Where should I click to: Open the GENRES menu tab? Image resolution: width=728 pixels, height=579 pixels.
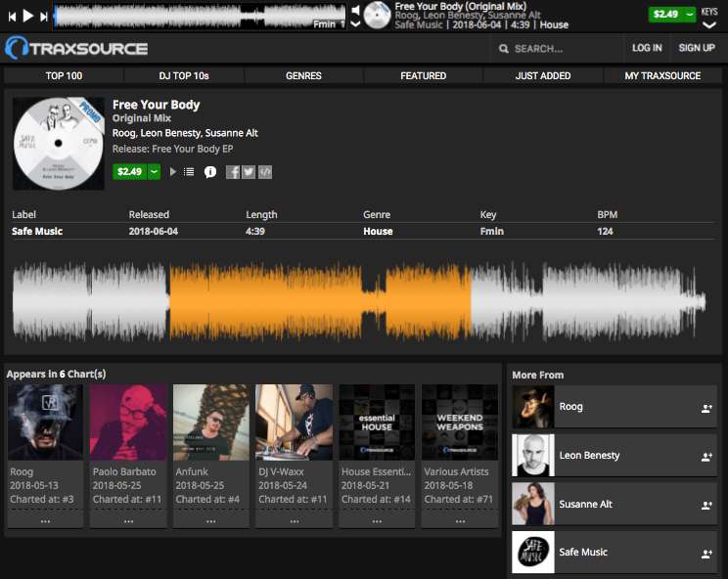click(303, 75)
